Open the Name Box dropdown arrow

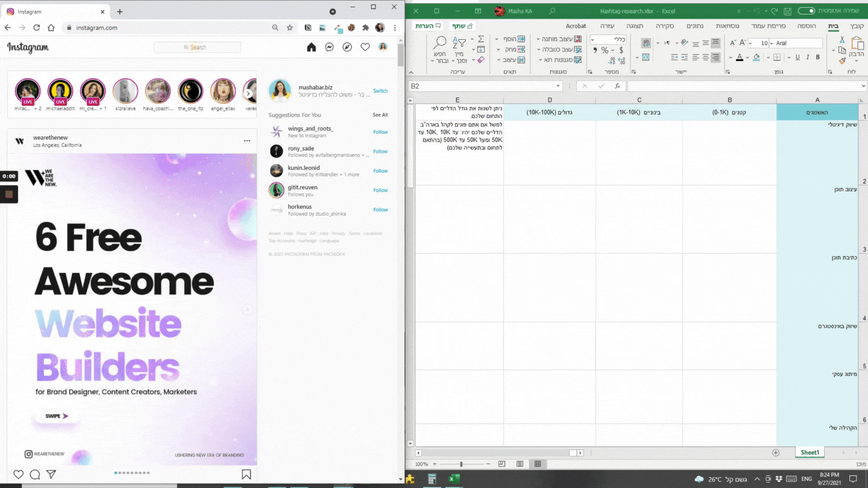click(x=559, y=86)
